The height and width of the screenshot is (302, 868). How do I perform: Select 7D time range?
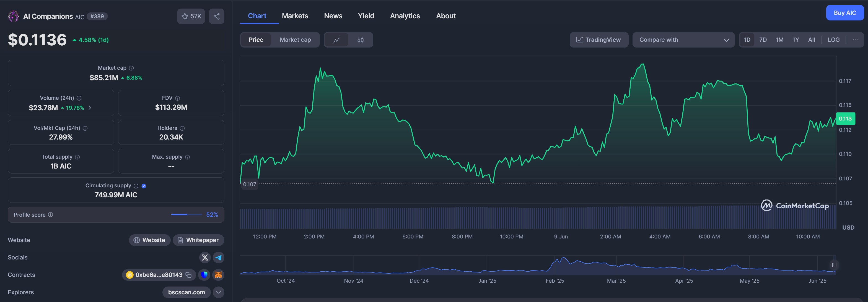(763, 40)
